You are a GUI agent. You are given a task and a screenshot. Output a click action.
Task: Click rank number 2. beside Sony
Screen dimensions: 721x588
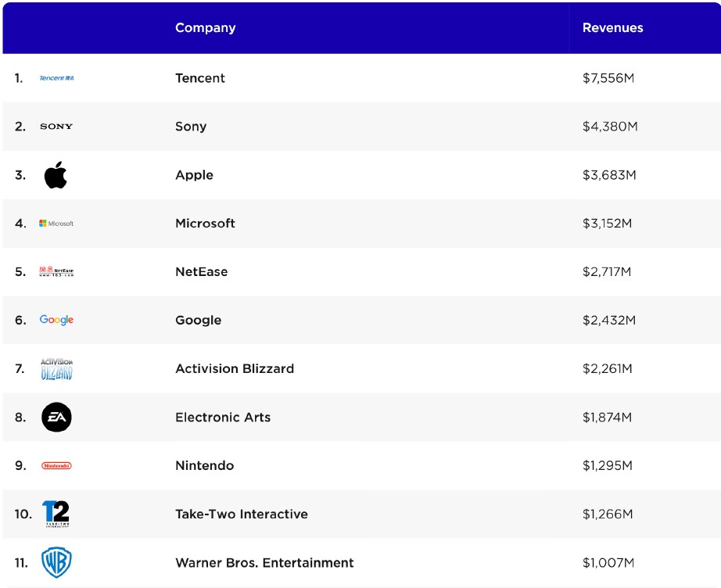click(x=20, y=127)
